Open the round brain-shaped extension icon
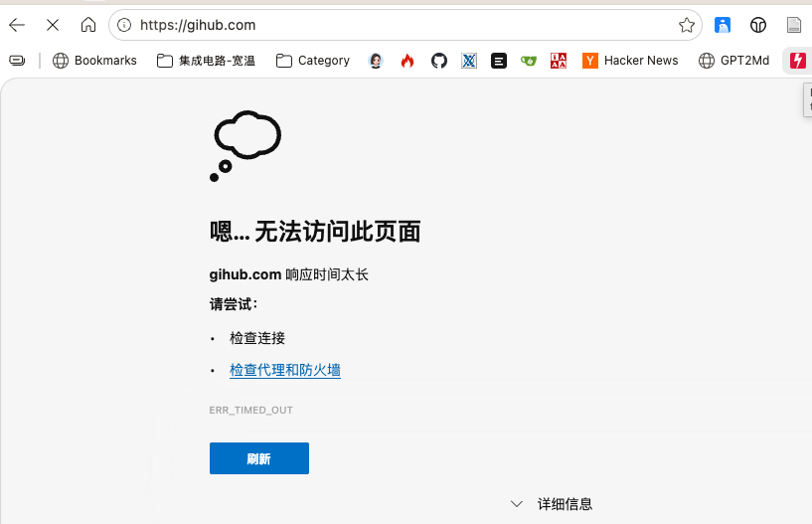 (x=758, y=25)
